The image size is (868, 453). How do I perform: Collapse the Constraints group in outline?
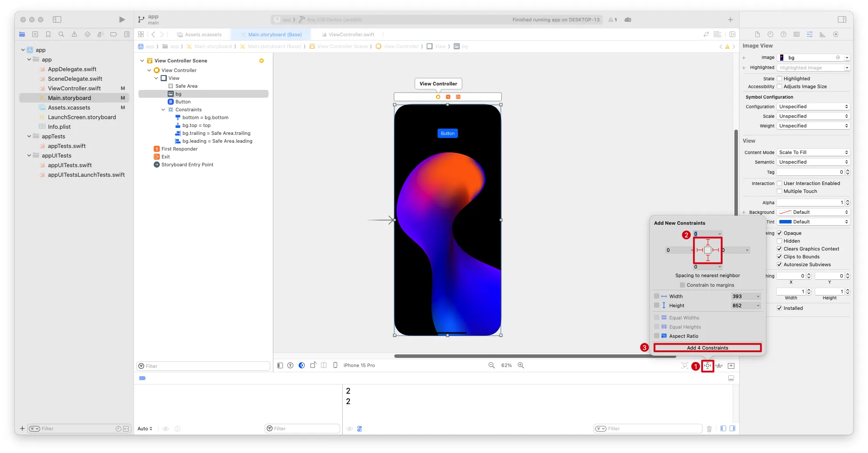pyautogui.click(x=163, y=110)
